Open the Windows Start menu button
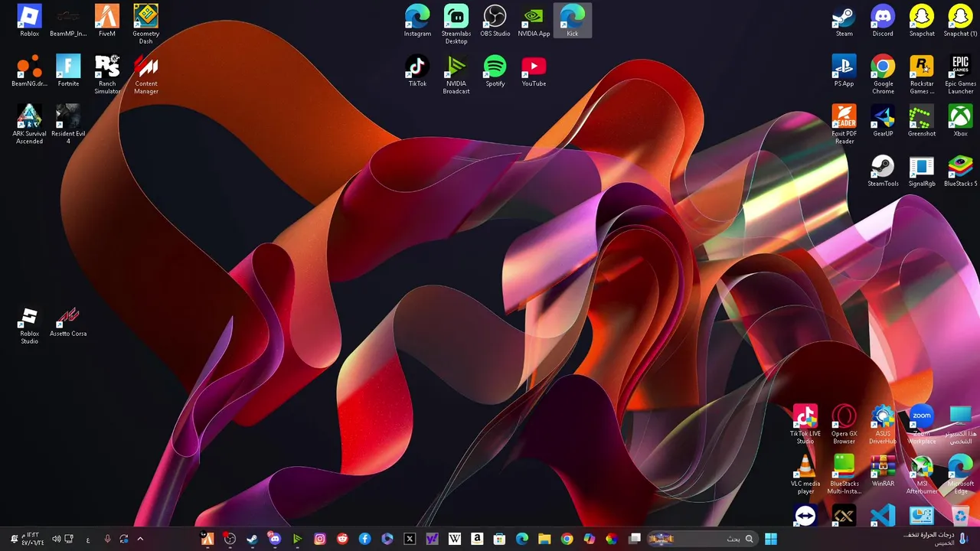The height and width of the screenshot is (551, 980). (x=771, y=539)
